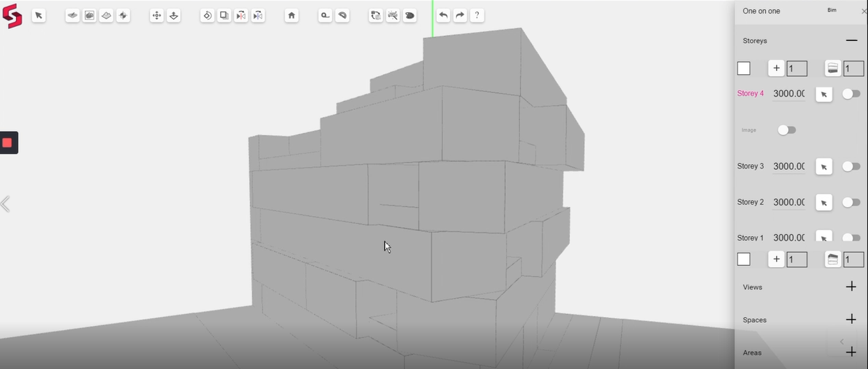The image size is (868, 369).
Task: Click small left chevron above Areas plus
Action: pos(842,342)
